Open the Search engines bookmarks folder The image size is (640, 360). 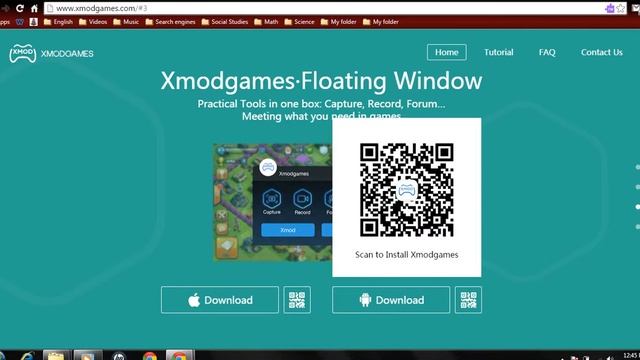tap(170, 22)
